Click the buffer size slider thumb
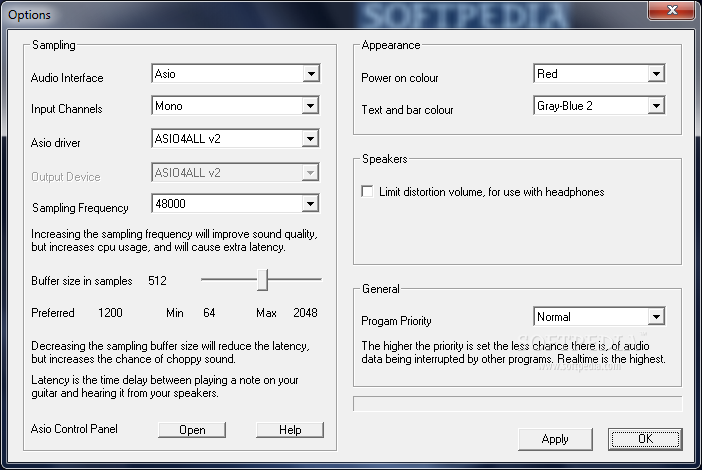 [262, 281]
